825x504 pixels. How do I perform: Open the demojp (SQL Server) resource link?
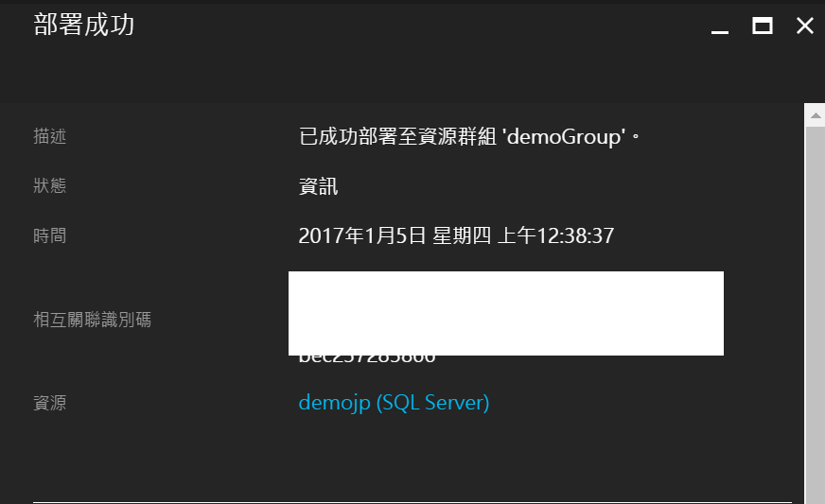(x=394, y=403)
